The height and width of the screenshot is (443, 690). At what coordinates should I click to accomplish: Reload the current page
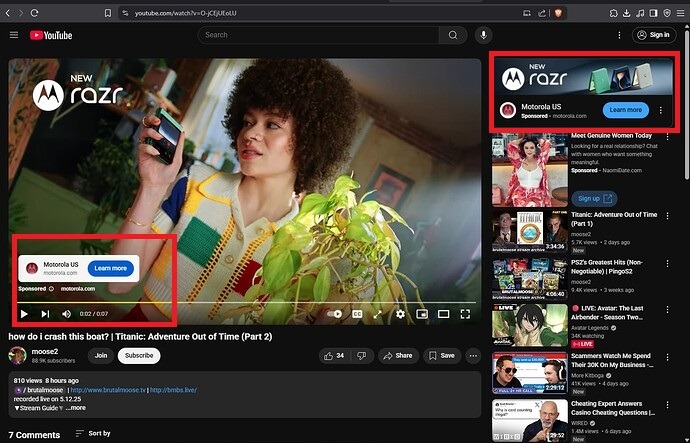coord(34,13)
